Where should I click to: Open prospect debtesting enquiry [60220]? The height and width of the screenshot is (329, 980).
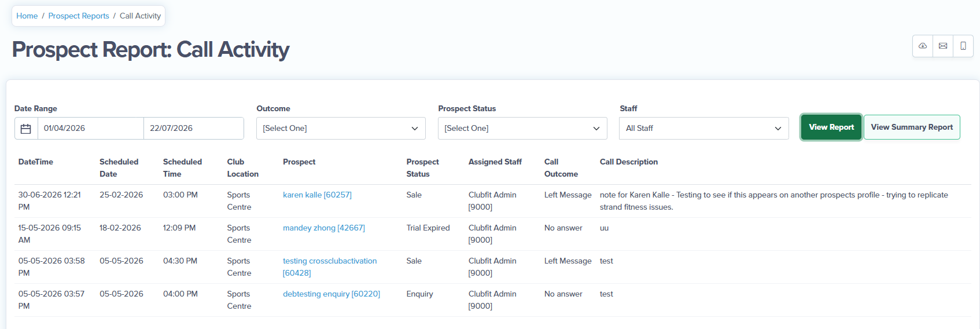pos(331,294)
